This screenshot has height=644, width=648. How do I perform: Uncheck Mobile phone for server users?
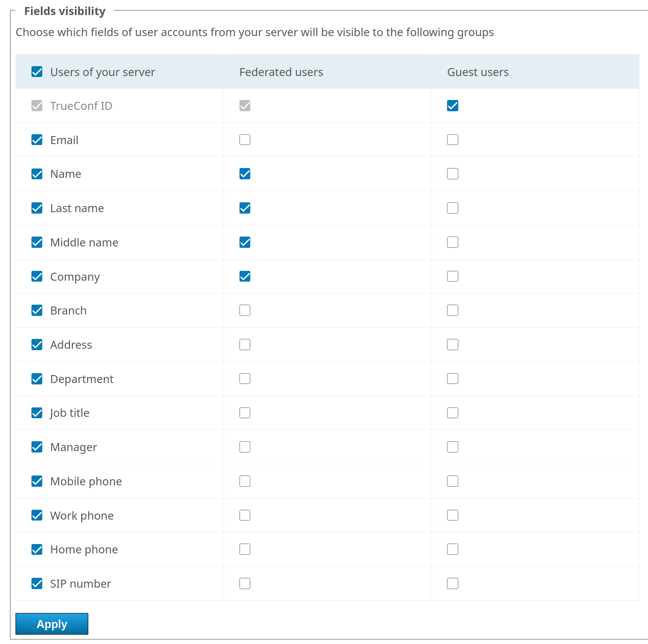[37, 481]
